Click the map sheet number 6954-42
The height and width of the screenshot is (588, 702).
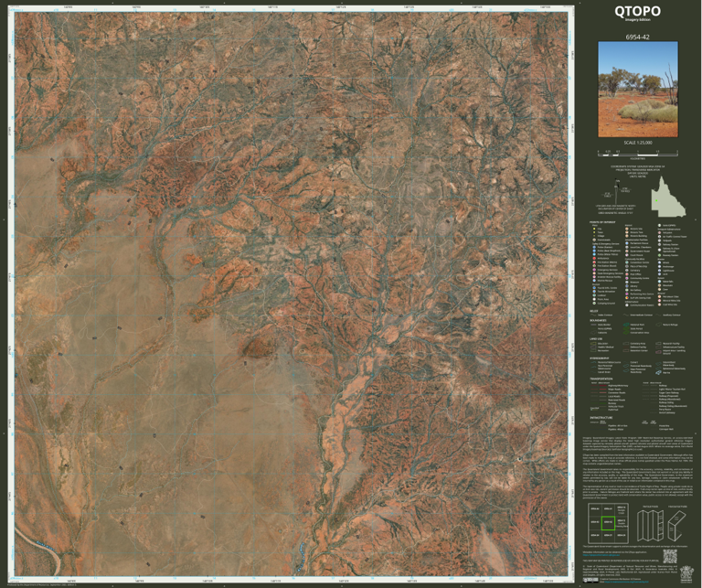coord(637,37)
